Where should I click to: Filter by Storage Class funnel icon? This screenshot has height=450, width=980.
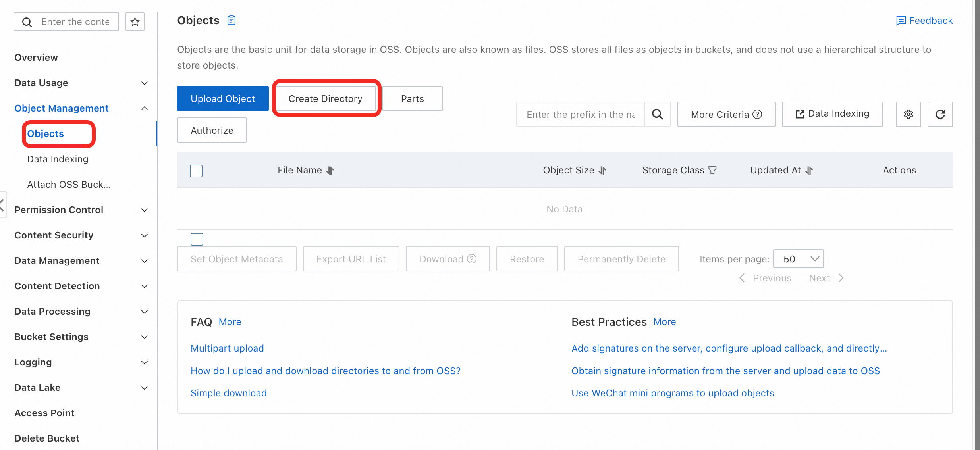click(x=713, y=171)
